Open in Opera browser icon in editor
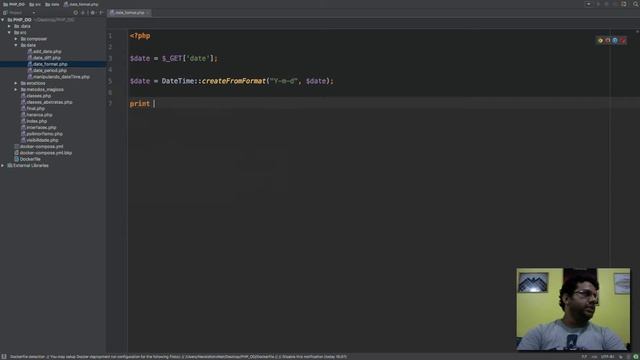The image size is (640, 360). [623, 40]
